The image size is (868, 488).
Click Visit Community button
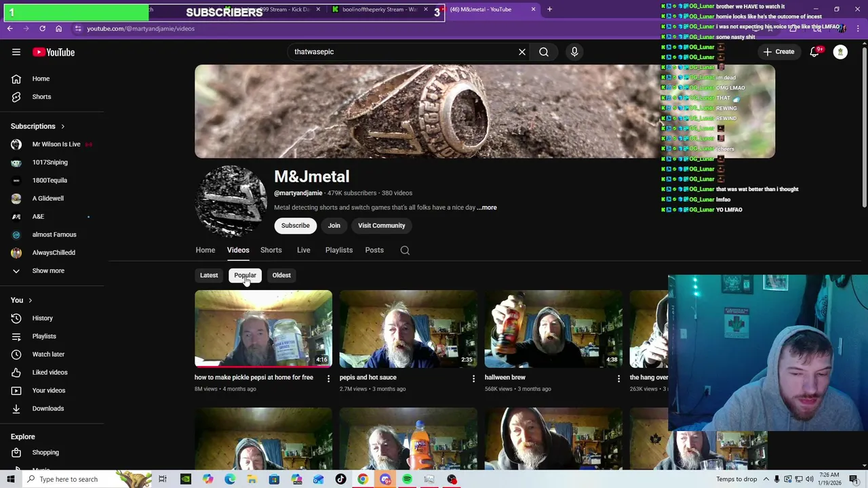click(382, 226)
